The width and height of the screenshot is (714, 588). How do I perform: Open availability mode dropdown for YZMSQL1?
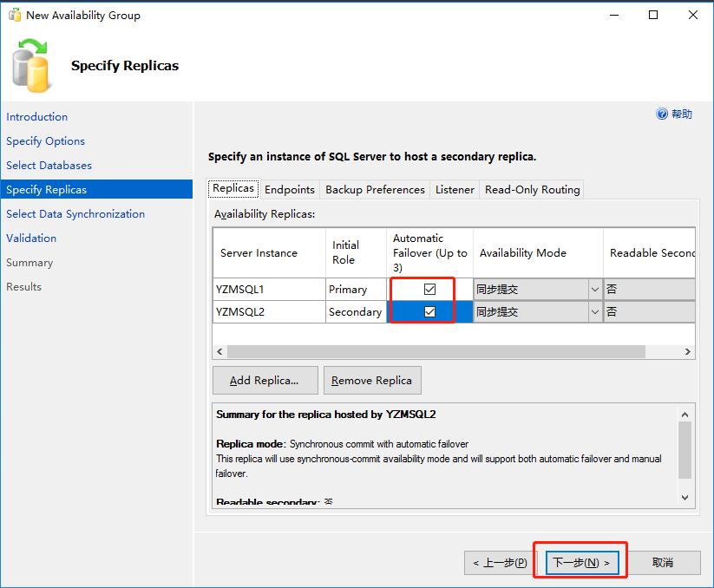[594, 289]
